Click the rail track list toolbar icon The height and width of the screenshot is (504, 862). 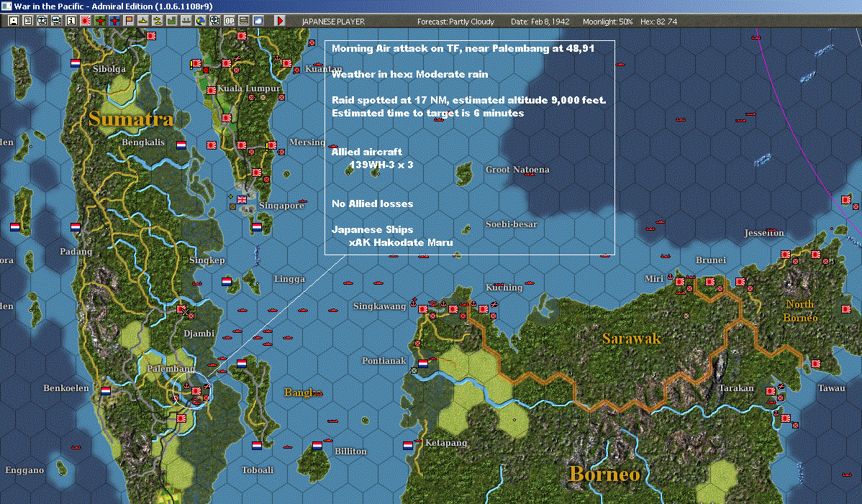[243, 21]
